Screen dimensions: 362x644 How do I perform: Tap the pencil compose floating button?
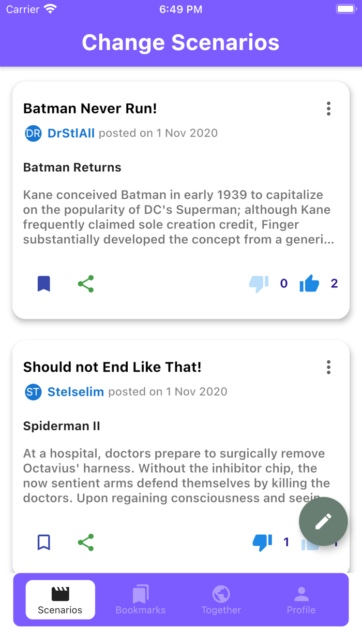(x=323, y=521)
